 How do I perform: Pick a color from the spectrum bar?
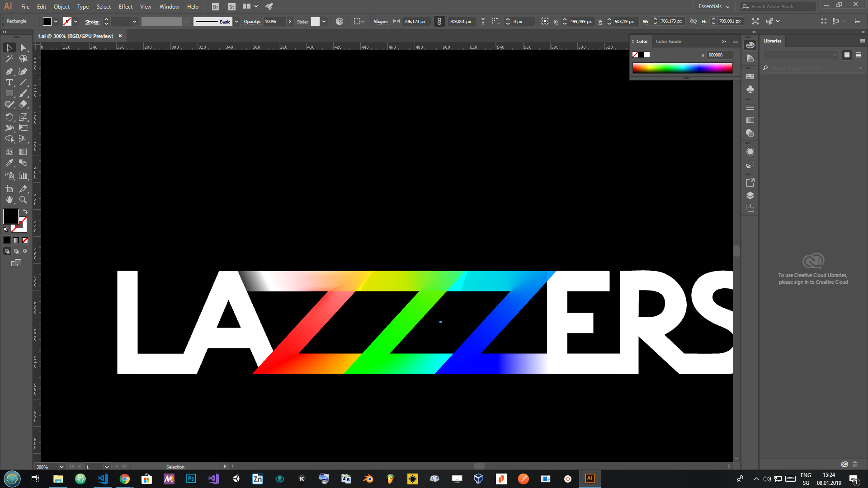(x=682, y=68)
